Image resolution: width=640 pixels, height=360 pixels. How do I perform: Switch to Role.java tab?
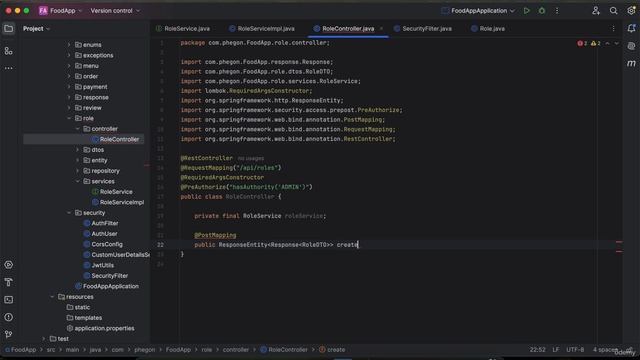tap(488, 29)
